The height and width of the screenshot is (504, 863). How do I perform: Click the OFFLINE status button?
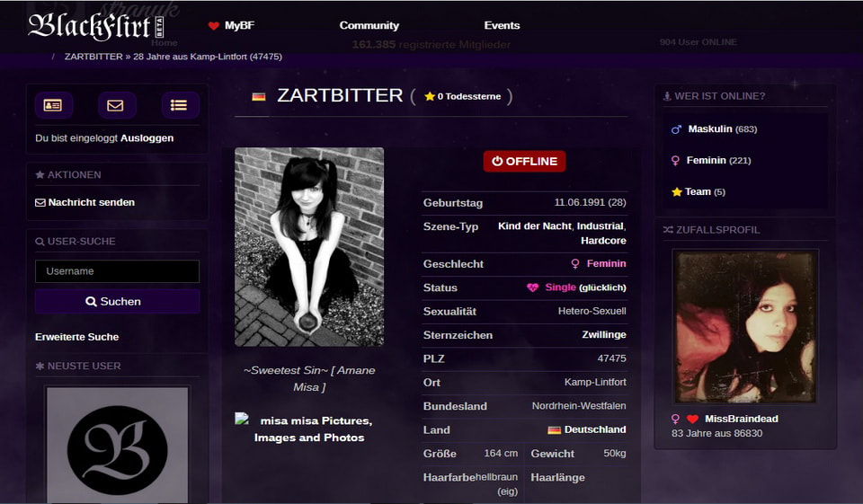click(x=524, y=161)
